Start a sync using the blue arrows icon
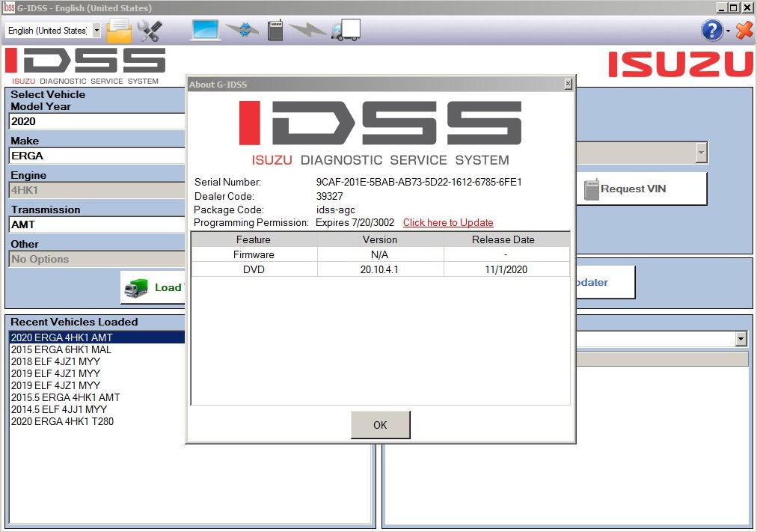 tap(241, 30)
